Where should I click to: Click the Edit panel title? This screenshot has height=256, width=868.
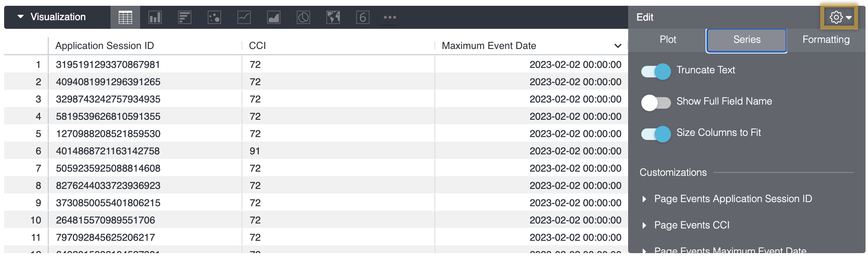point(645,17)
